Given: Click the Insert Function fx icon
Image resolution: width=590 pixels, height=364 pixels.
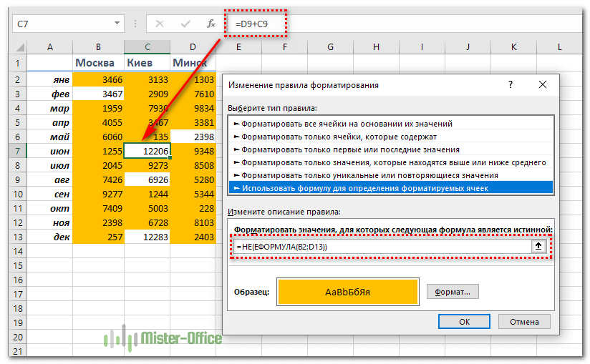Looking at the screenshot, I should point(211,24).
